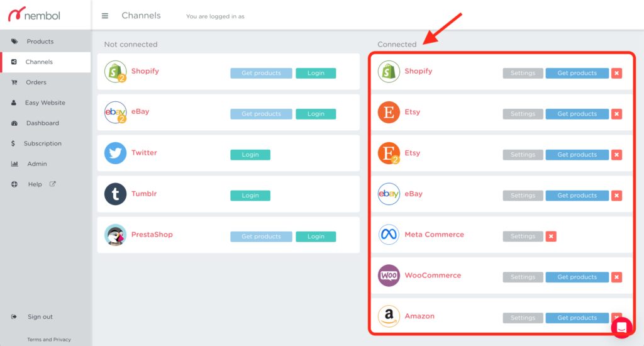Click the Orders cart icon in sidebar
This screenshot has height=346, width=644.
[x=14, y=82]
